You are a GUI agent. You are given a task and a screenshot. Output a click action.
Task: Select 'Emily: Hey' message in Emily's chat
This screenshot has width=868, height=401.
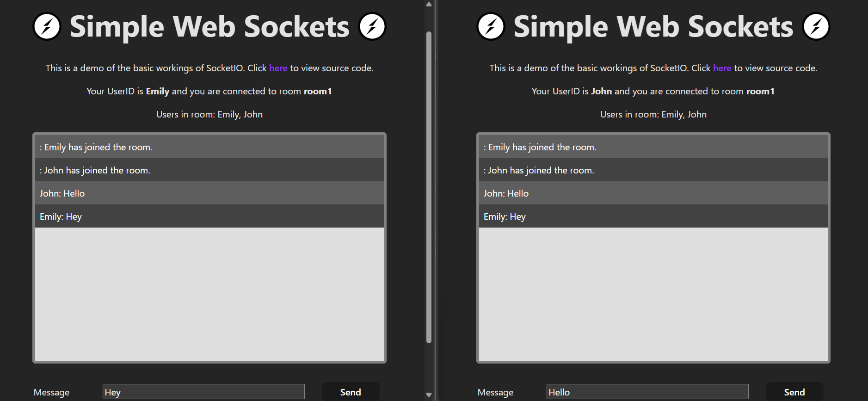pyautogui.click(x=209, y=216)
